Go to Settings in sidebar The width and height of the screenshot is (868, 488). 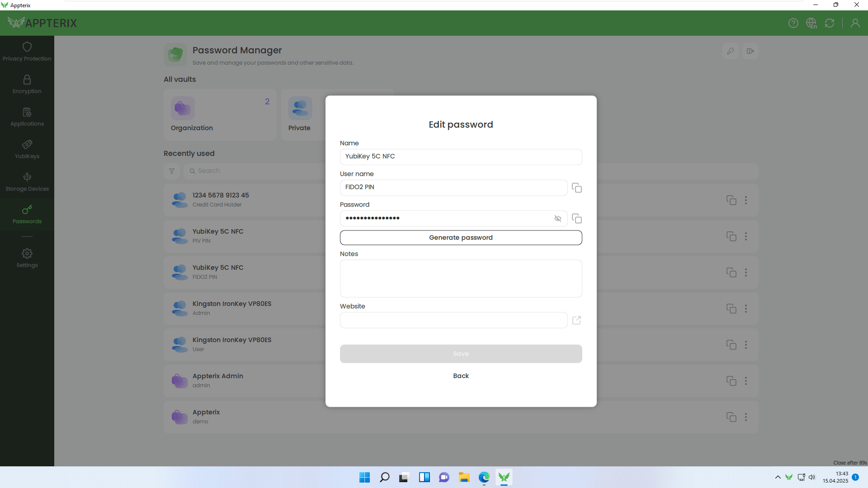pos(27,258)
